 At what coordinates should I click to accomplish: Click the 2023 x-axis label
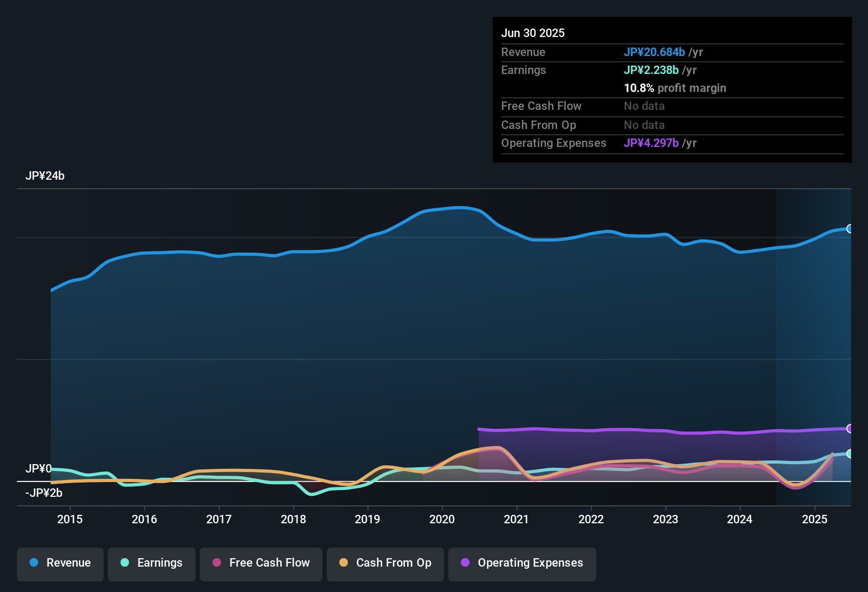[x=666, y=519]
